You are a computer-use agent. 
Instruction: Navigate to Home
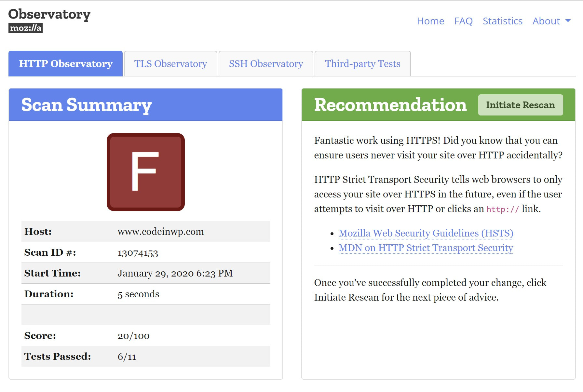tap(431, 21)
